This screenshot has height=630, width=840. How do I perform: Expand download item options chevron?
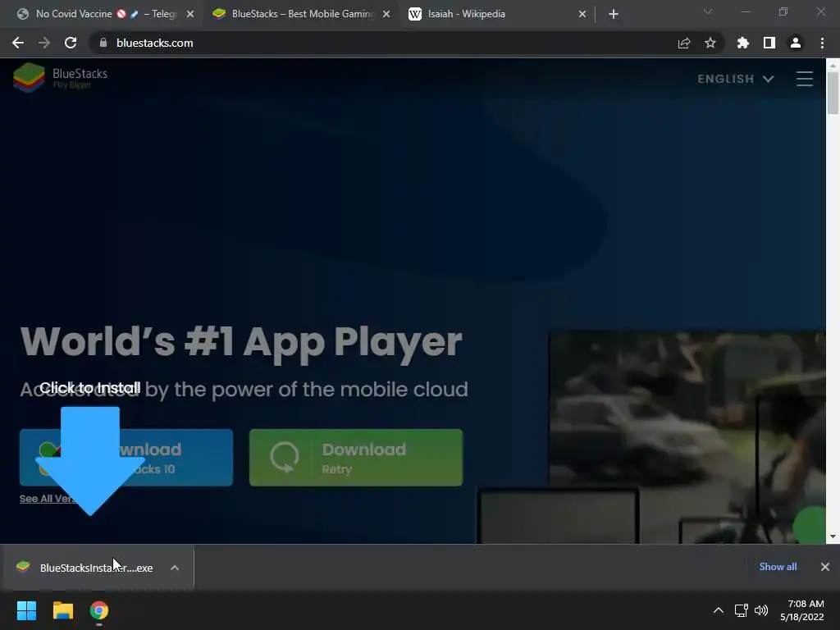pyautogui.click(x=175, y=568)
